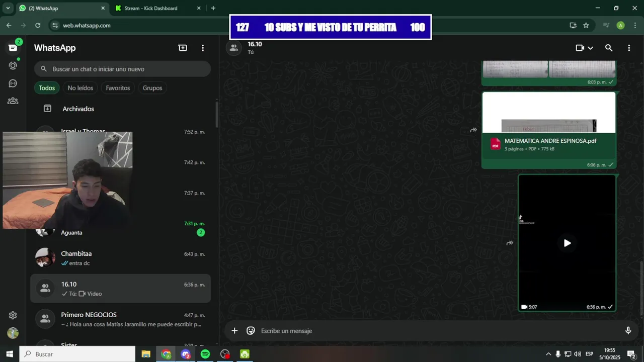
Task: Select the No leídos filter
Action: point(80,88)
